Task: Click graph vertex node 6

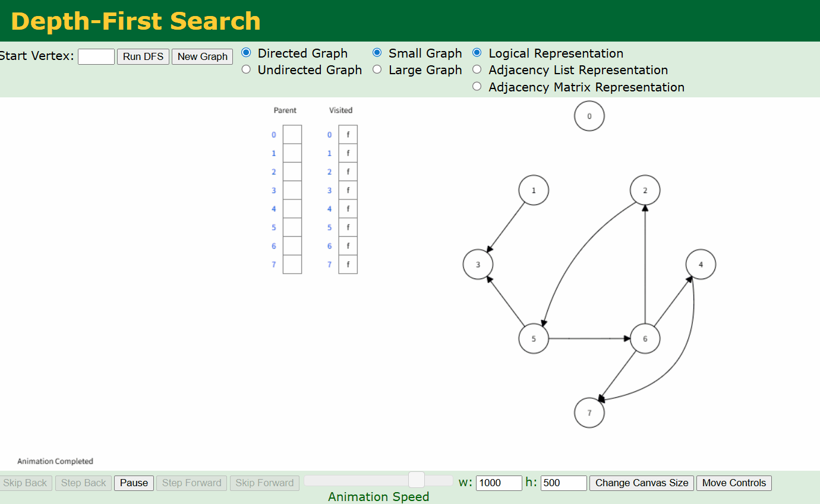Action: [x=645, y=339]
